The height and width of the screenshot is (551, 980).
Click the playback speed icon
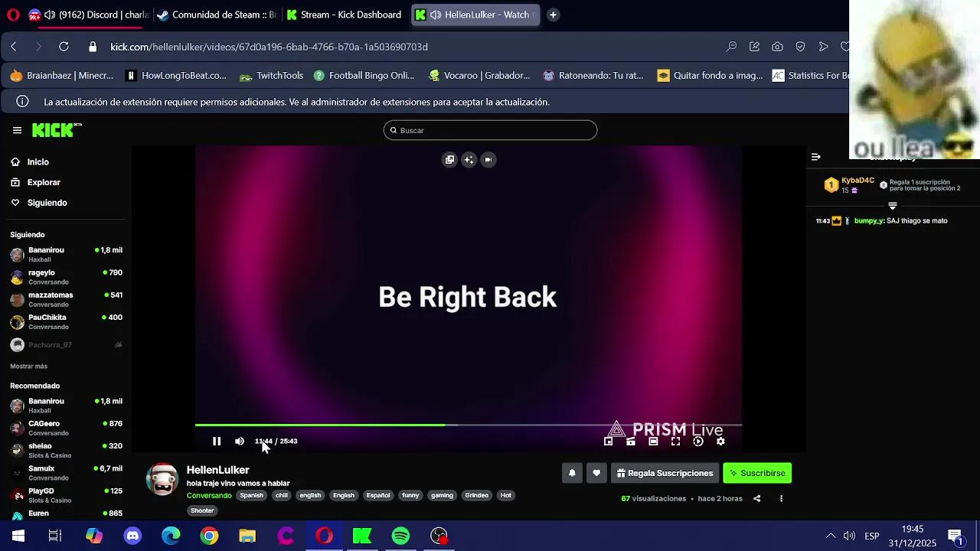point(698,442)
